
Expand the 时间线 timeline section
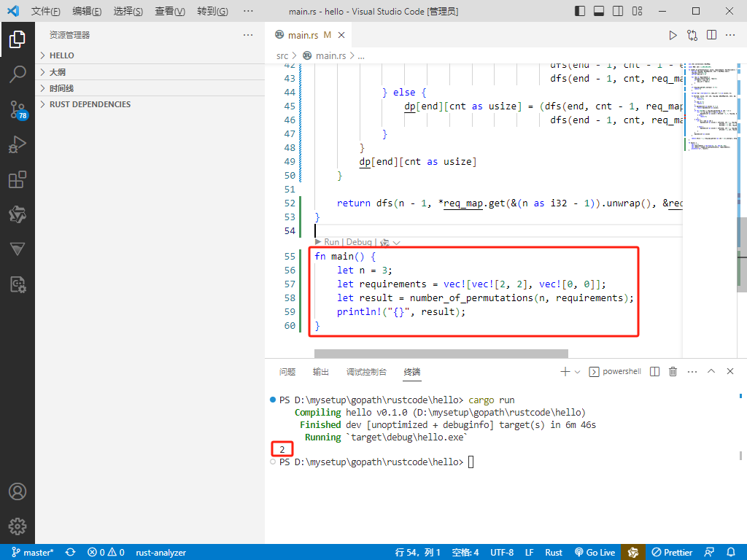(x=150, y=88)
